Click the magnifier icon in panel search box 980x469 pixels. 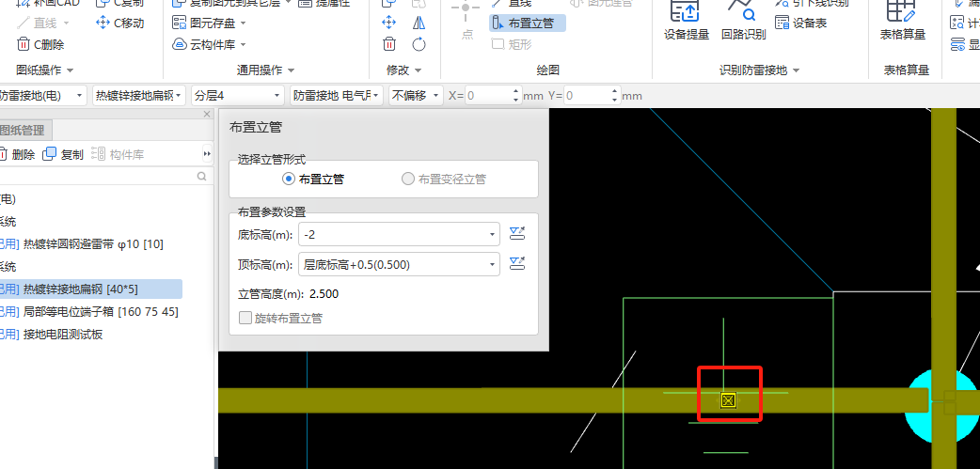202,177
